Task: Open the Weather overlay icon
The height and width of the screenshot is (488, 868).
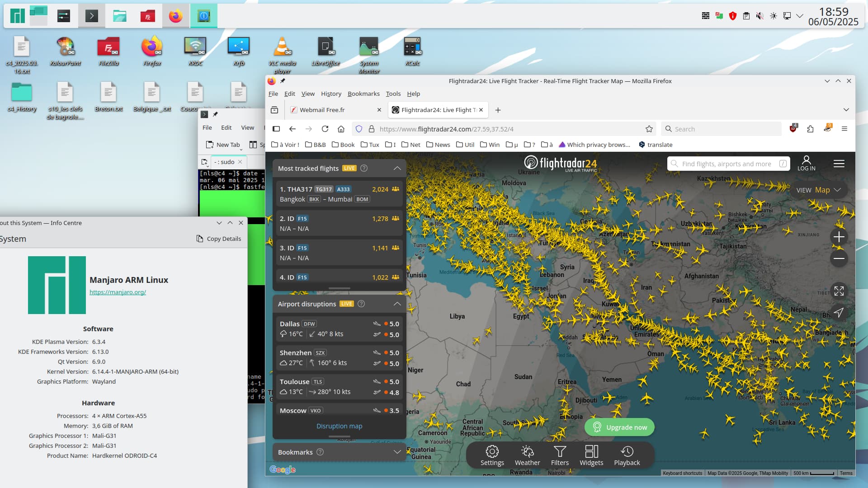Action: (527, 451)
